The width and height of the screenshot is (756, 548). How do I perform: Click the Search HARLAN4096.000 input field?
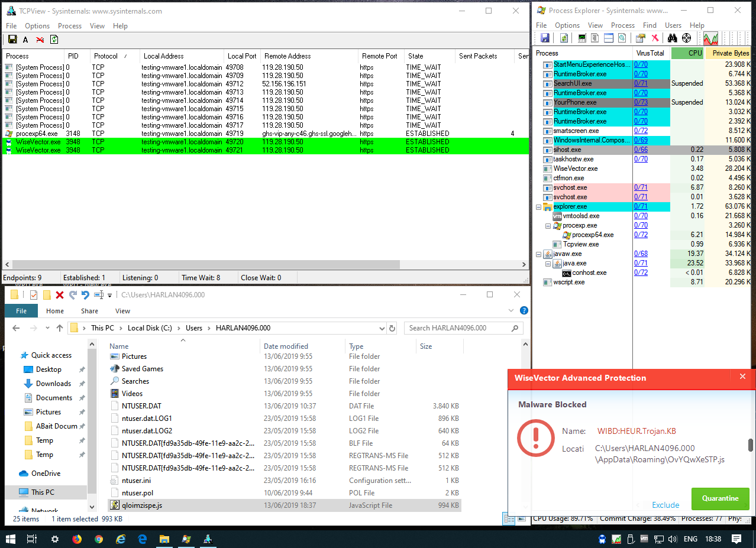click(x=458, y=328)
